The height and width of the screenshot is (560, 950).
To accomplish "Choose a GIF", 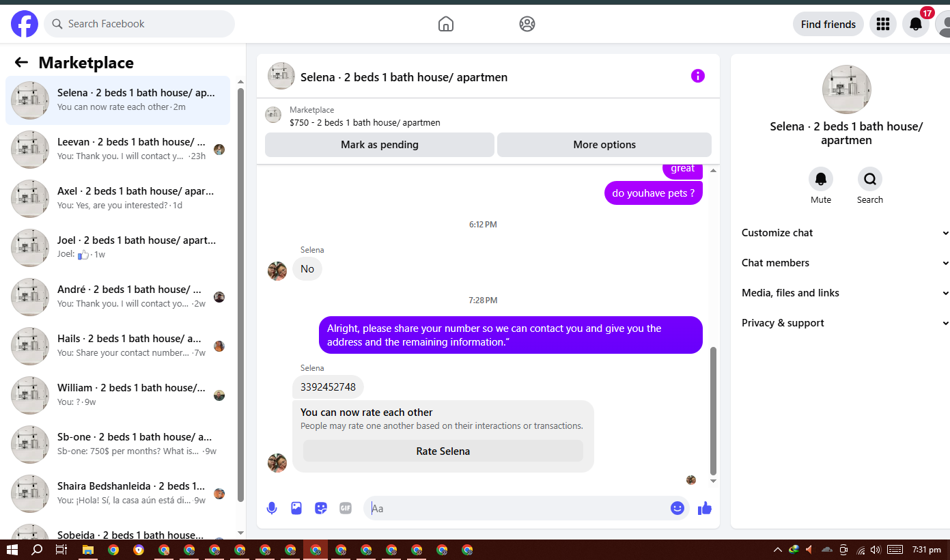I will point(346,508).
